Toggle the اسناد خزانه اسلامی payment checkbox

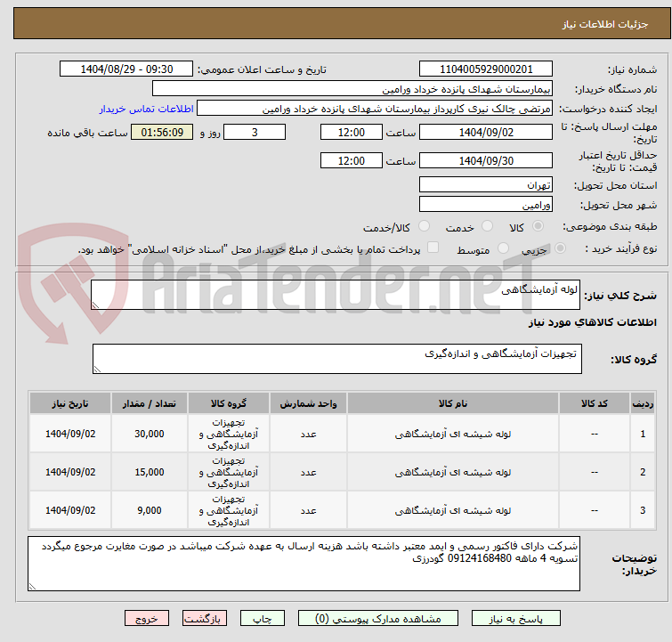433,248
